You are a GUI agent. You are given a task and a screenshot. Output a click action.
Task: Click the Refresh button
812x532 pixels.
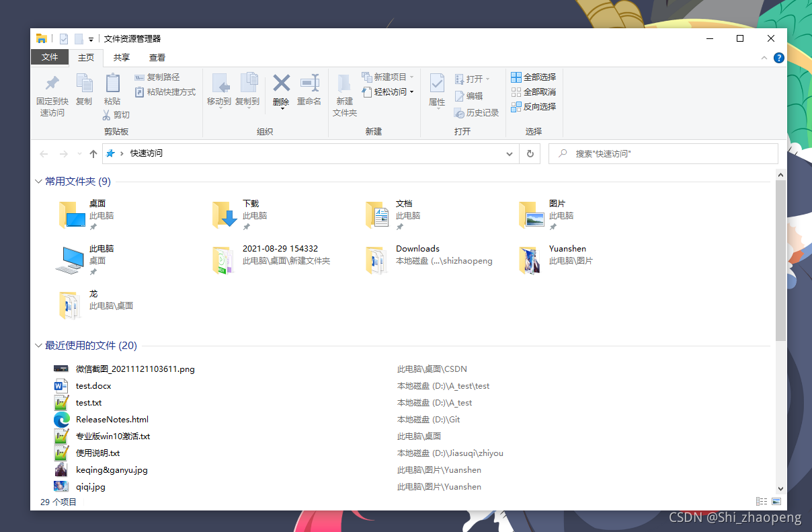(x=530, y=154)
